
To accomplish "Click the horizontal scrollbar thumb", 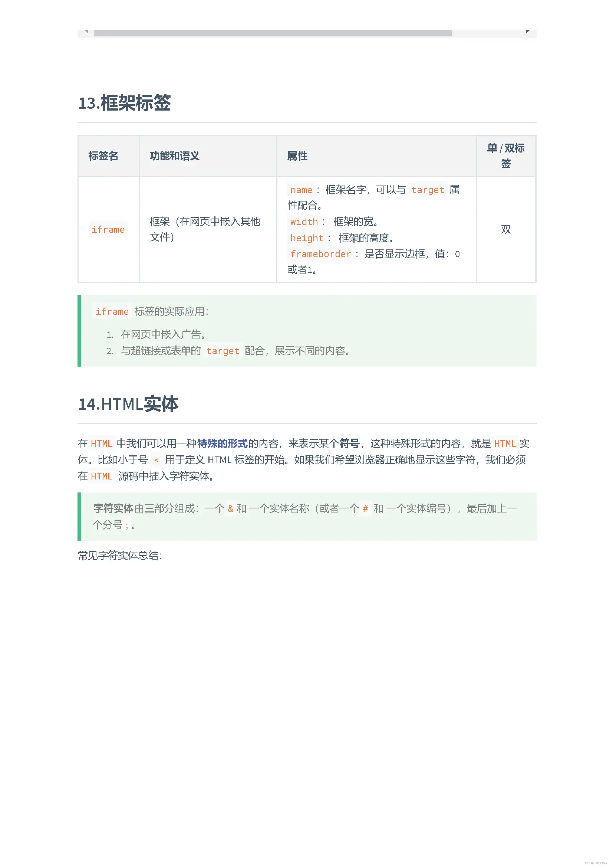I will (x=273, y=33).
